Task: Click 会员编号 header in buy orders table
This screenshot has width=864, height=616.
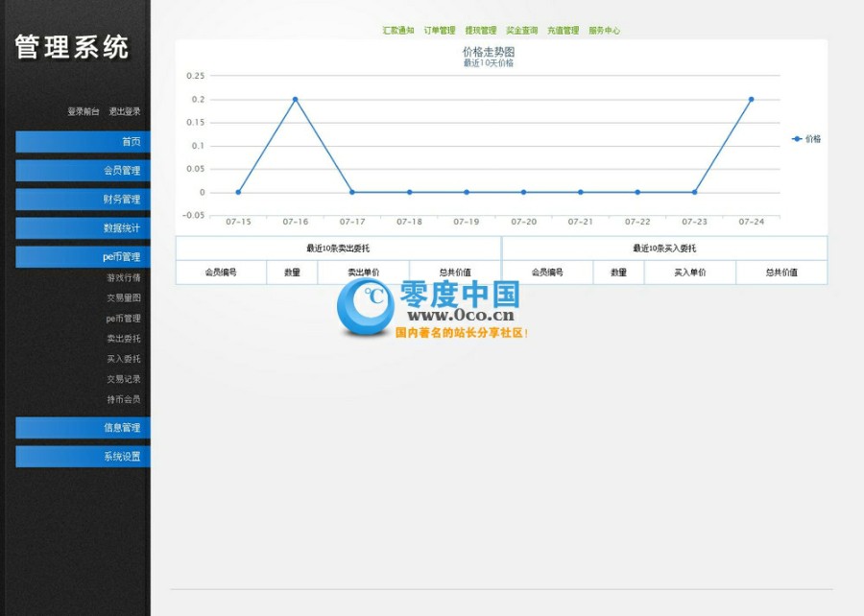Action: click(547, 272)
